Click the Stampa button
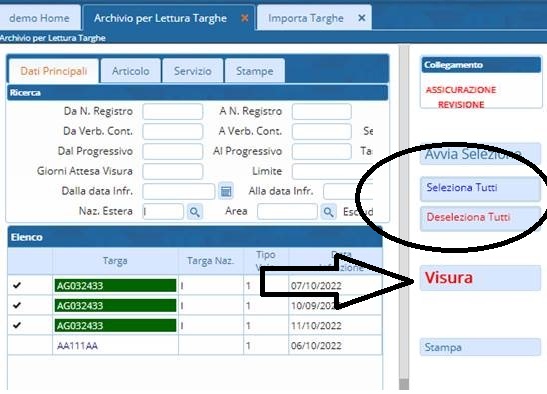This screenshot has width=547, height=394. [480, 347]
